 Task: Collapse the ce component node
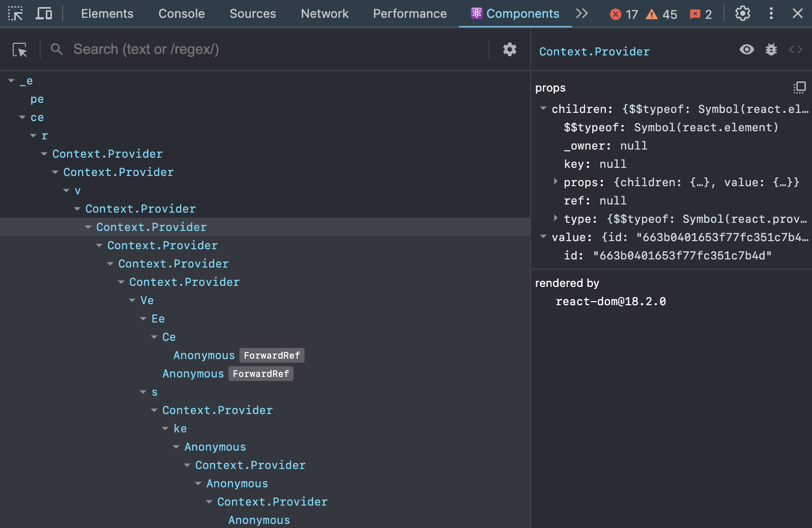(x=22, y=117)
